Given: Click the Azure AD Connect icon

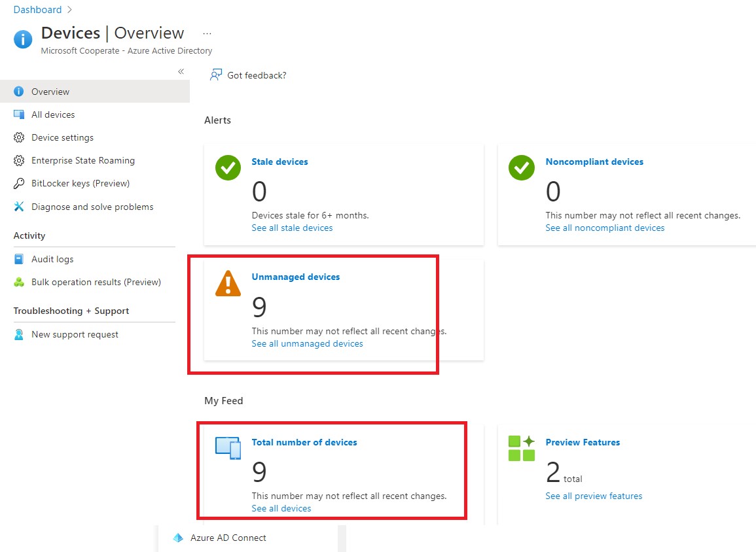Looking at the screenshot, I should point(178,538).
